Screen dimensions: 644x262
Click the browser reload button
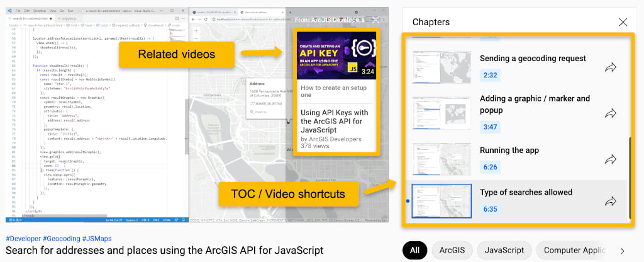(x=206, y=20)
